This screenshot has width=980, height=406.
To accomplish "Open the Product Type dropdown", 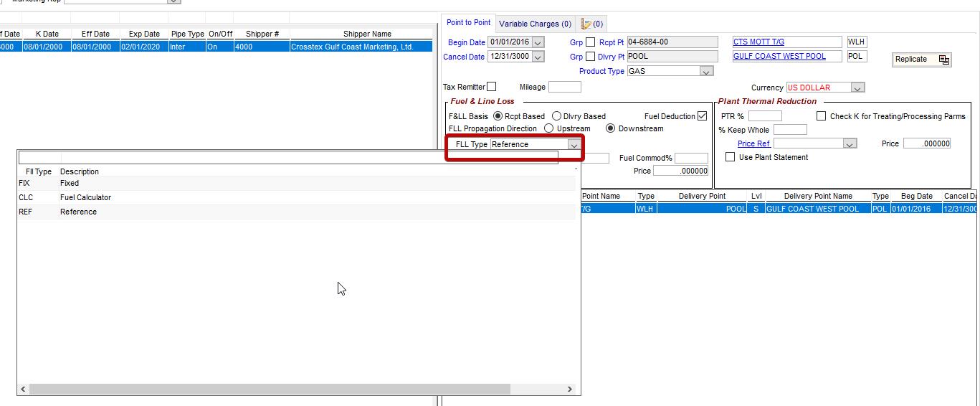I will coord(706,72).
